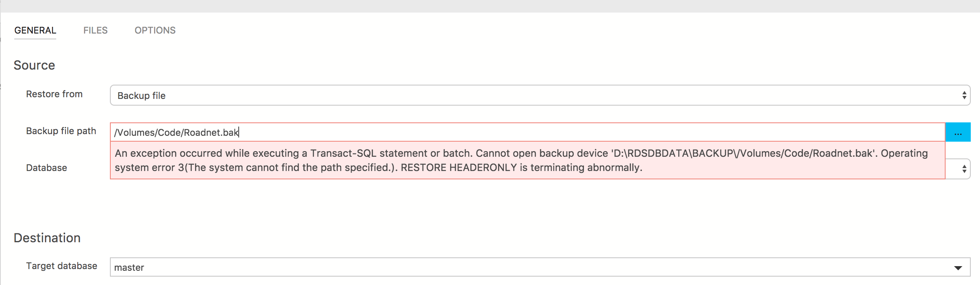Switch to the OPTIONS tab
The image size is (980, 285).
click(x=155, y=30)
